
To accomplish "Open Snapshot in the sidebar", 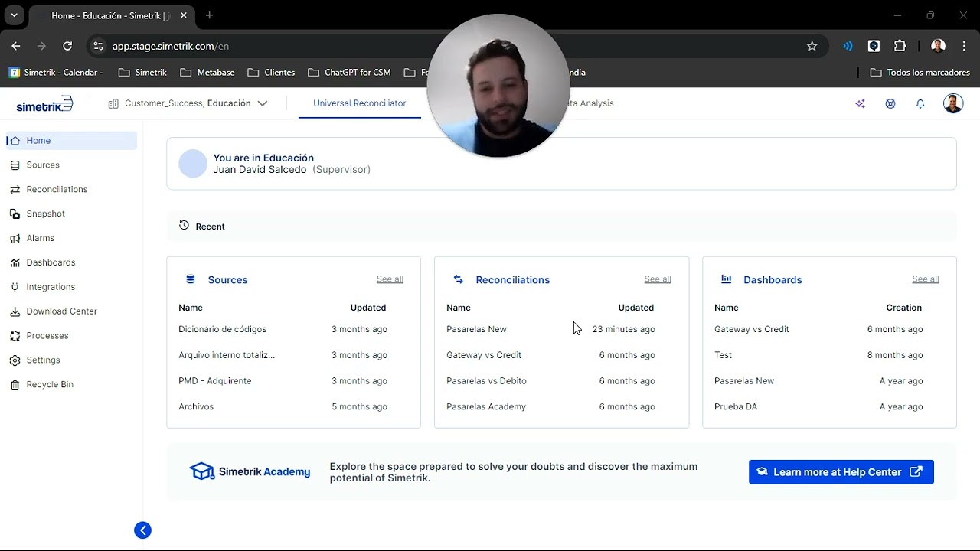I will [45, 214].
